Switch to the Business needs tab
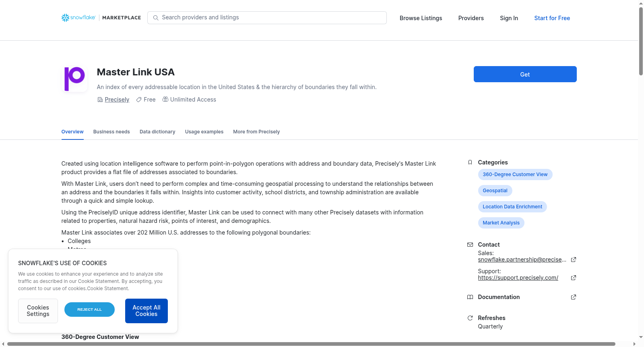644x347 pixels. 111,132
